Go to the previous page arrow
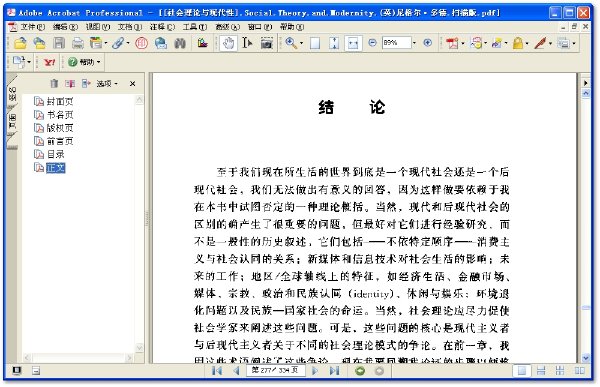 point(236,371)
